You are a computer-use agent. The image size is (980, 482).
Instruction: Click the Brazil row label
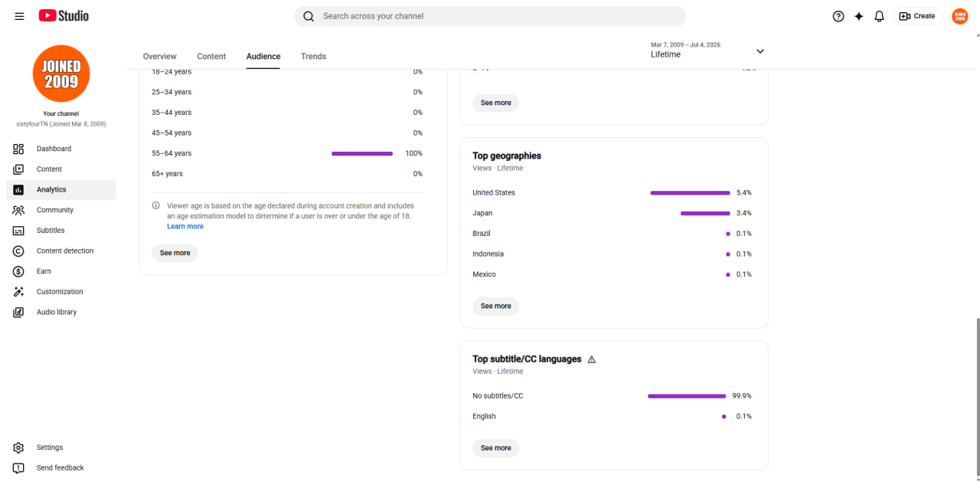pyautogui.click(x=482, y=234)
